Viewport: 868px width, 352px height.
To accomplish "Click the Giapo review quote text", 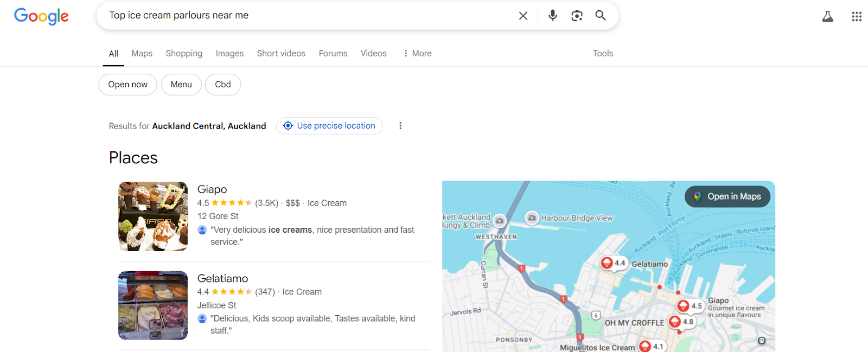I will [312, 236].
